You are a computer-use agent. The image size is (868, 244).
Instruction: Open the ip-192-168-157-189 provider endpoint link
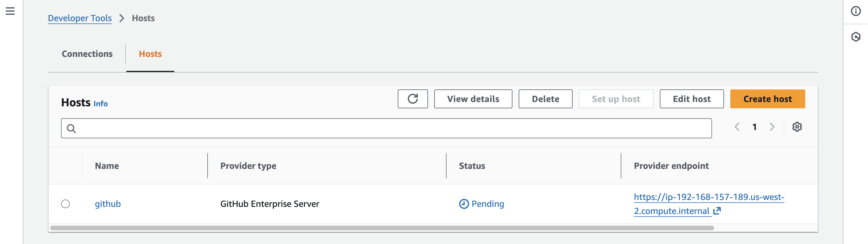pyautogui.click(x=709, y=204)
